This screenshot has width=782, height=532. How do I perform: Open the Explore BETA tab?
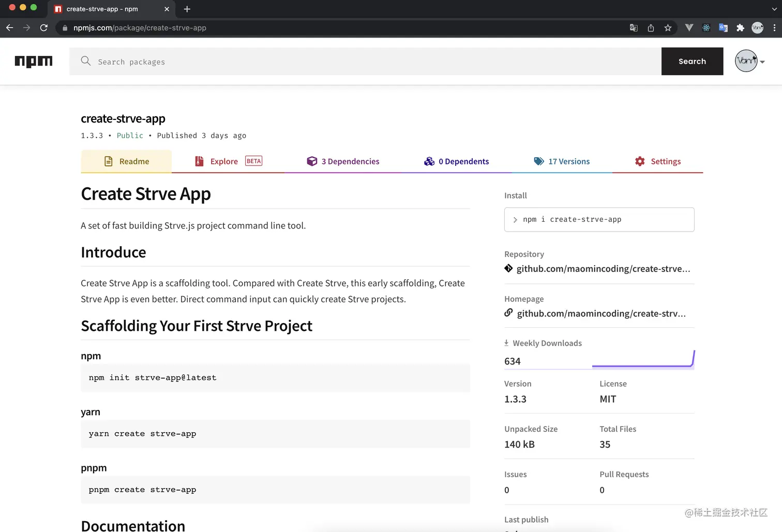228,161
